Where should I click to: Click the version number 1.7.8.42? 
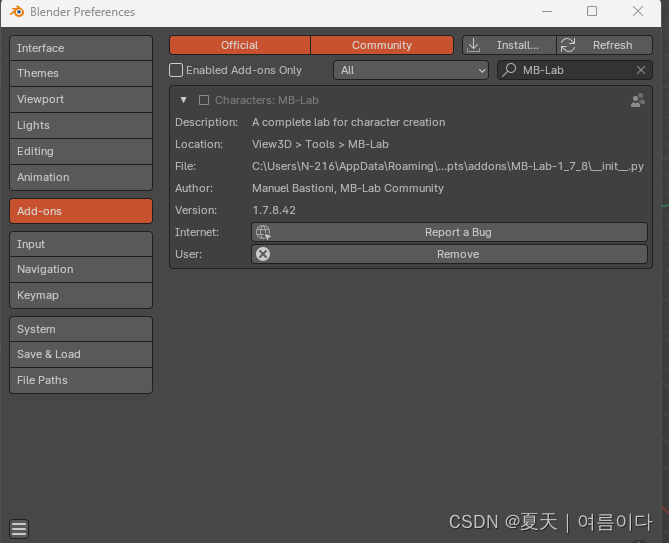[274, 210]
